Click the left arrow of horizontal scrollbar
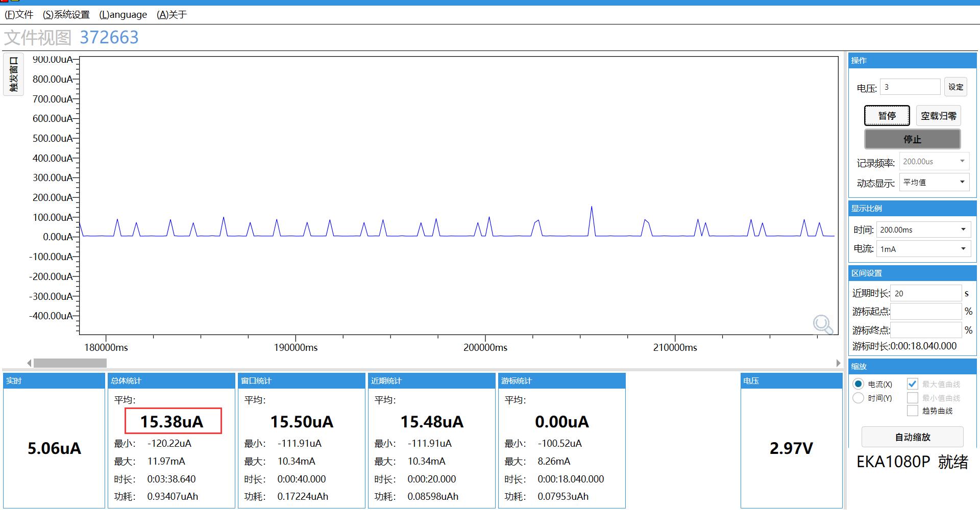The image size is (980, 510). coord(29,363)
